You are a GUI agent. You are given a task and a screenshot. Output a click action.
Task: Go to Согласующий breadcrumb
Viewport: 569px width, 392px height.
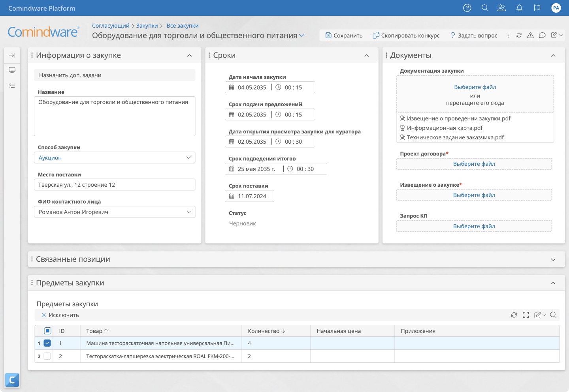pyautogui.click(x=111, y=26)
